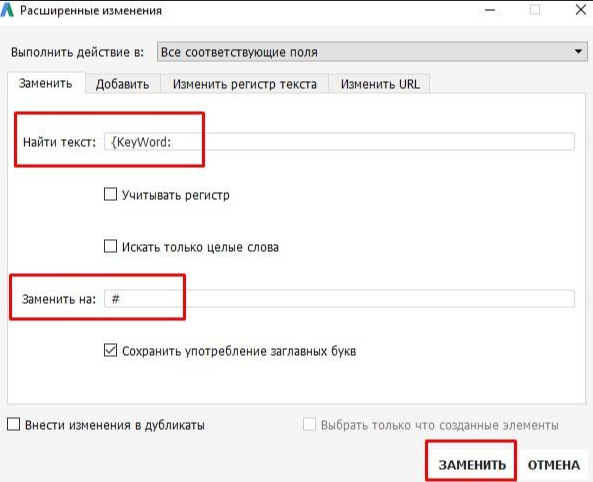
Task: Check Искать только целые слова
Action: coord(110,246)
